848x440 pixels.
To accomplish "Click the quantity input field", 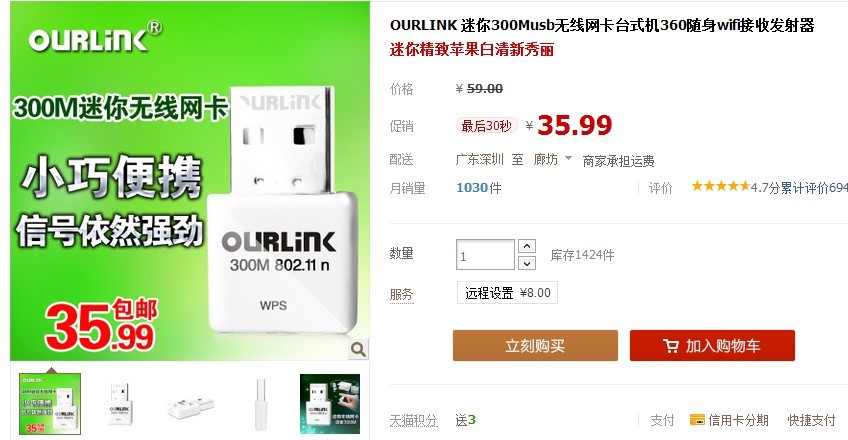I will (x=485, y=255).
